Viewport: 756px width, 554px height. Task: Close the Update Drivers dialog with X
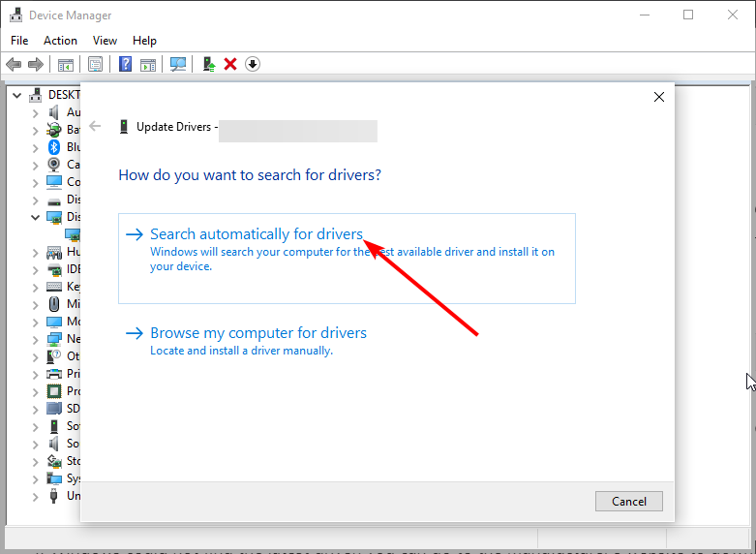click(659, 97)
